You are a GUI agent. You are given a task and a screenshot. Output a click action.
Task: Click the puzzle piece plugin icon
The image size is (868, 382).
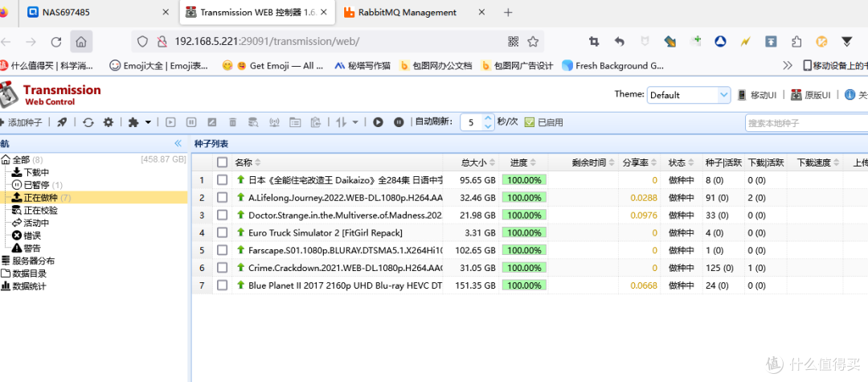(x=133, y=122)
